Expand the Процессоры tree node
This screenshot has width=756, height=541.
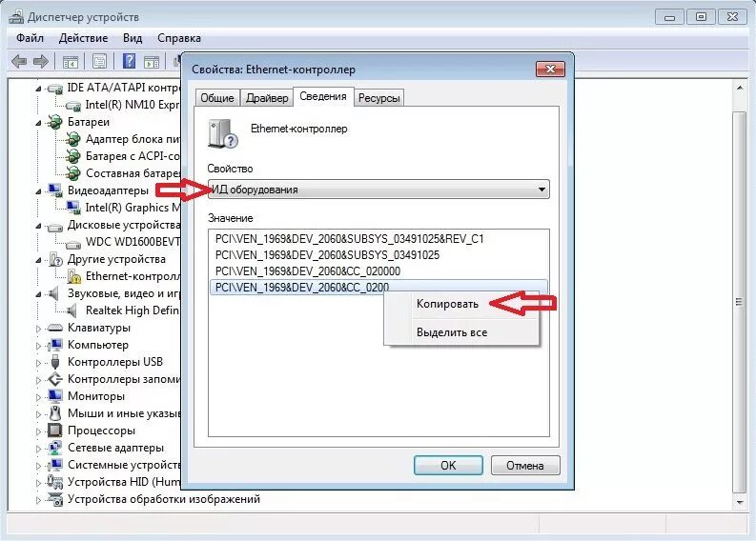[x=38, y=431]
